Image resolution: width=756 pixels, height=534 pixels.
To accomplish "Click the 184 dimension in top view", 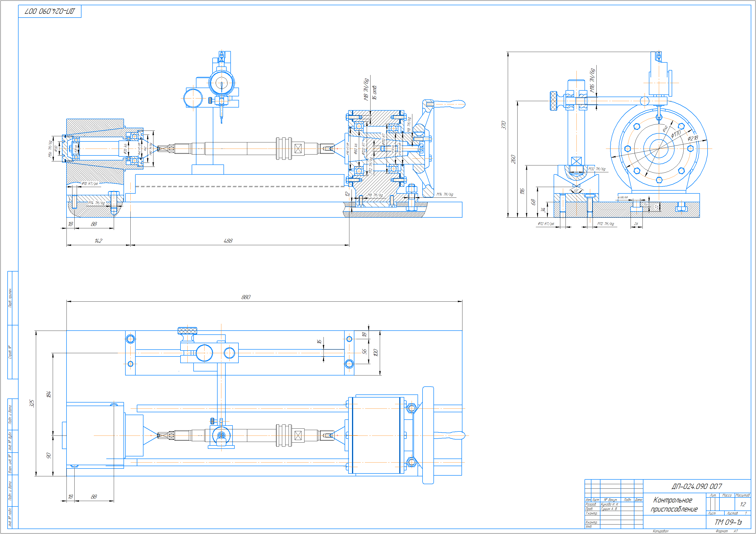I will (48, 394).
